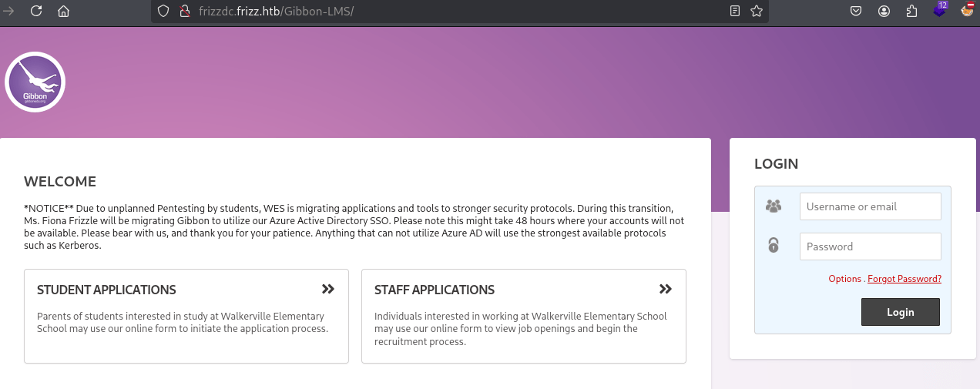Image resolution: width=980 pixels, height=389 pixels.
Task: Open the insecure connection lock icon
Action: 183,11
